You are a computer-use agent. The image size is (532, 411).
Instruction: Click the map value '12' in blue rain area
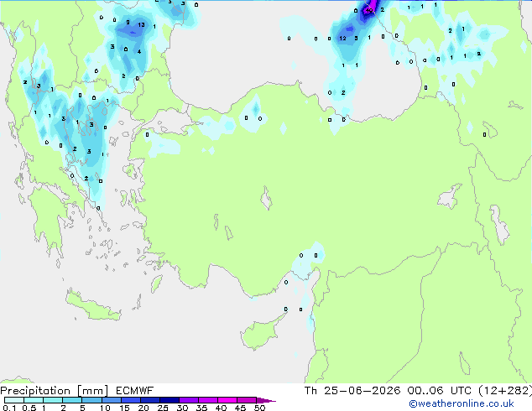(342, 39)
